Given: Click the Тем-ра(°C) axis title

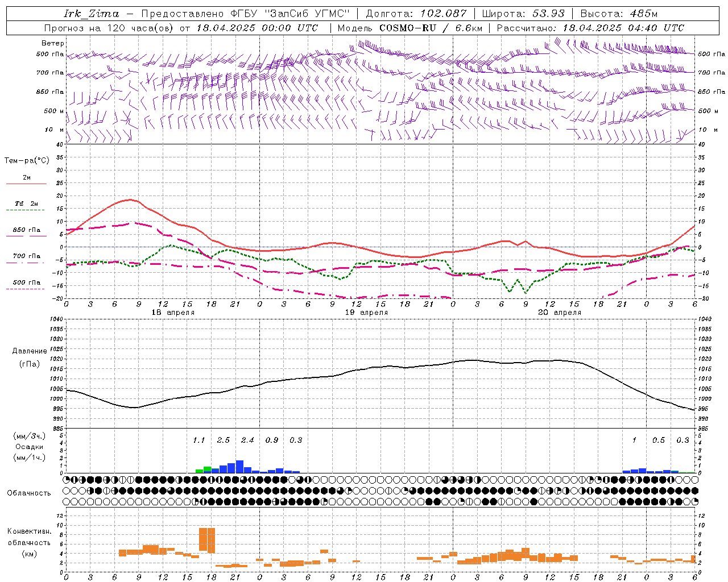Looking at the screenshot, I should pyautogui.click(x=27, y=160).
